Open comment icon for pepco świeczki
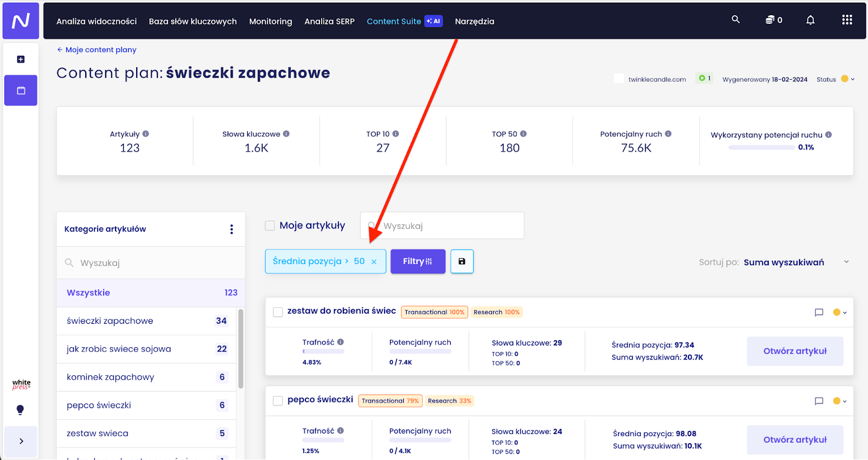Screen dimensions: 868x460 (819, 401)
